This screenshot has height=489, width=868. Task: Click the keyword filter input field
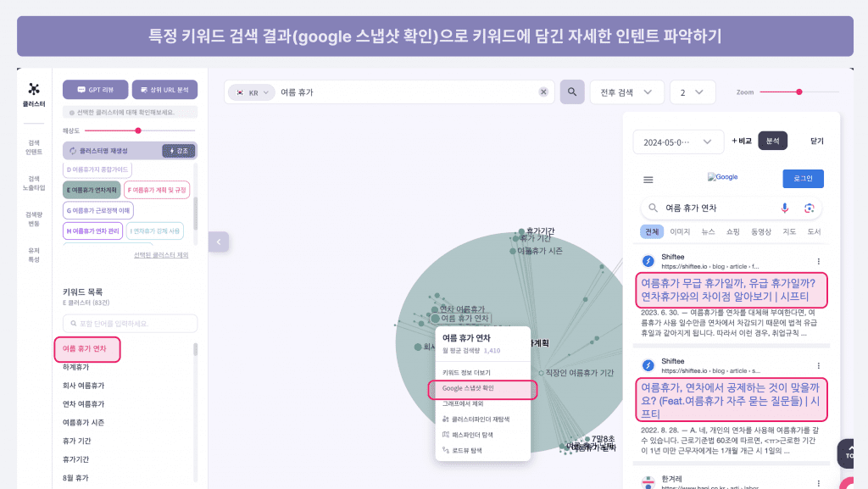(x=130, y=324)
